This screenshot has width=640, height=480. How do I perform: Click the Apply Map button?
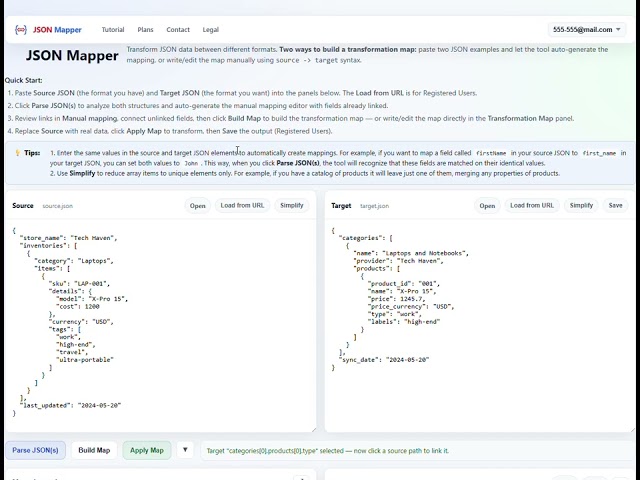(147, 450)
